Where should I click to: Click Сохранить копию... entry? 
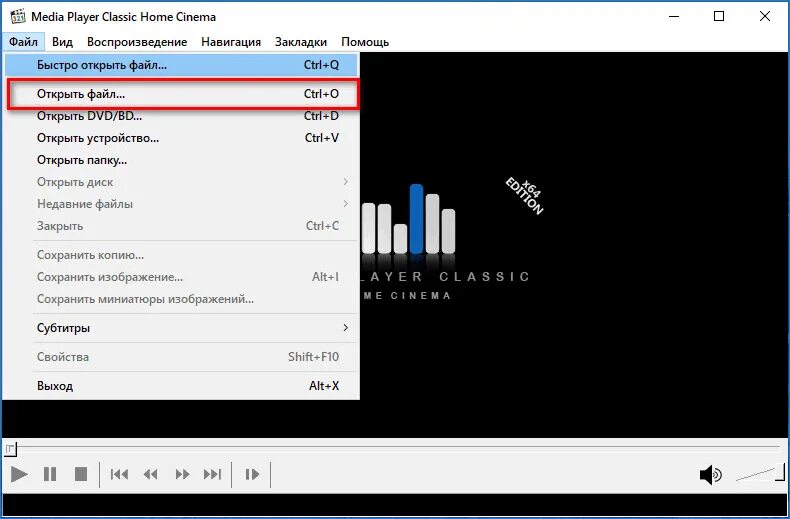[x=181, y=255]
